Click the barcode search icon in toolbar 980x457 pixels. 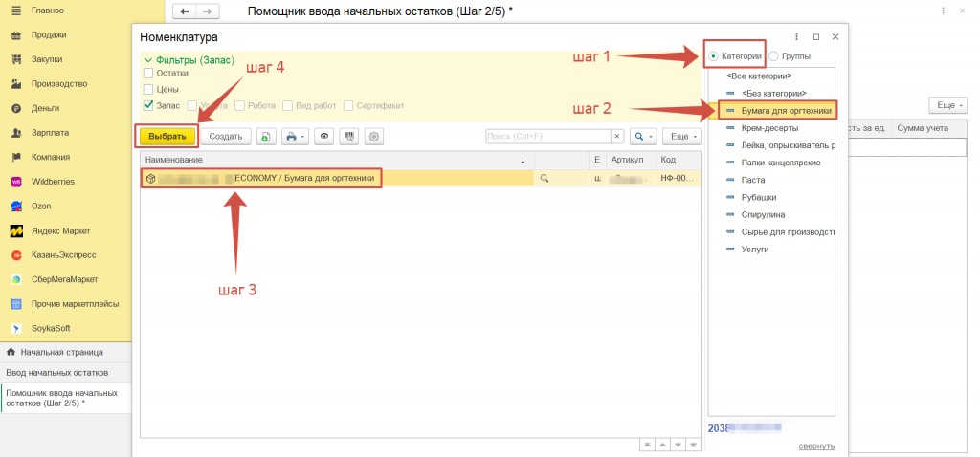(349, 137)
